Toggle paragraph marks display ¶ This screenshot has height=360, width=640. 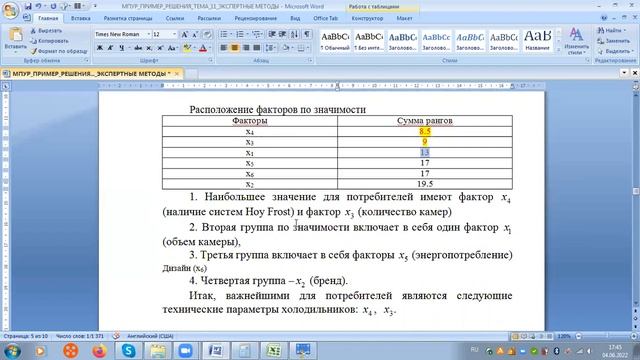[307, 34]
